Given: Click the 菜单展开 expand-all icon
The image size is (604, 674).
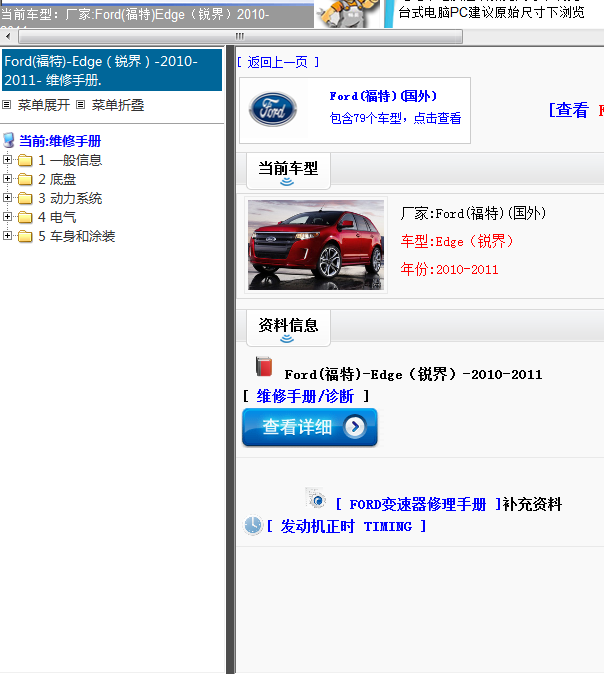Looking at the screenshot, I should (x=6, y=104).
